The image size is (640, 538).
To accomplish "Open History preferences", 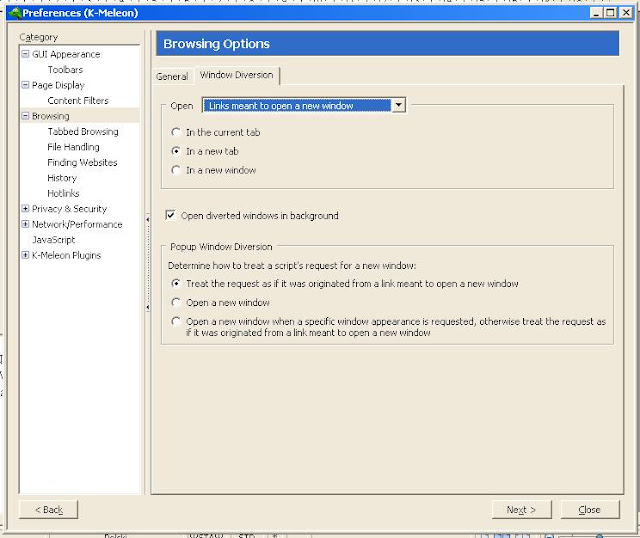I will click(62, 178).
